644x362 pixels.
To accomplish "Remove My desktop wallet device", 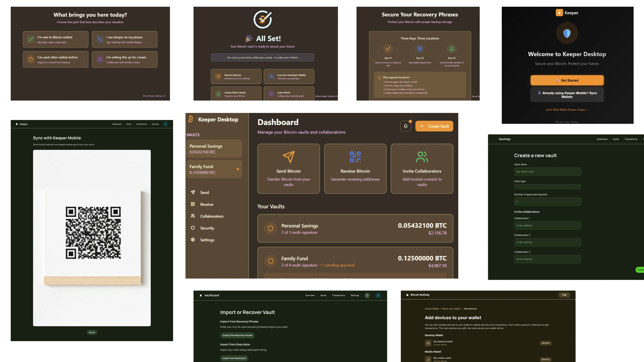I will pos(546,343).
